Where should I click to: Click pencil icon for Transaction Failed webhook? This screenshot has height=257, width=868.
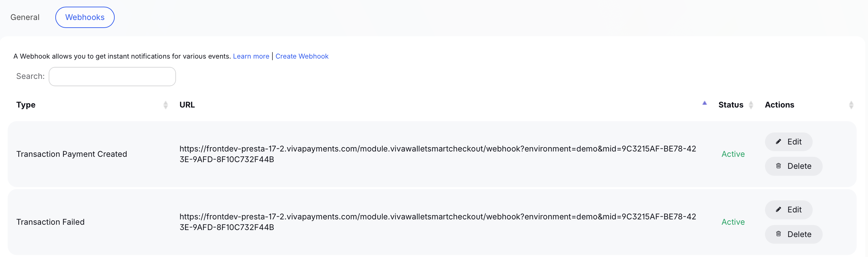(778, 210)
